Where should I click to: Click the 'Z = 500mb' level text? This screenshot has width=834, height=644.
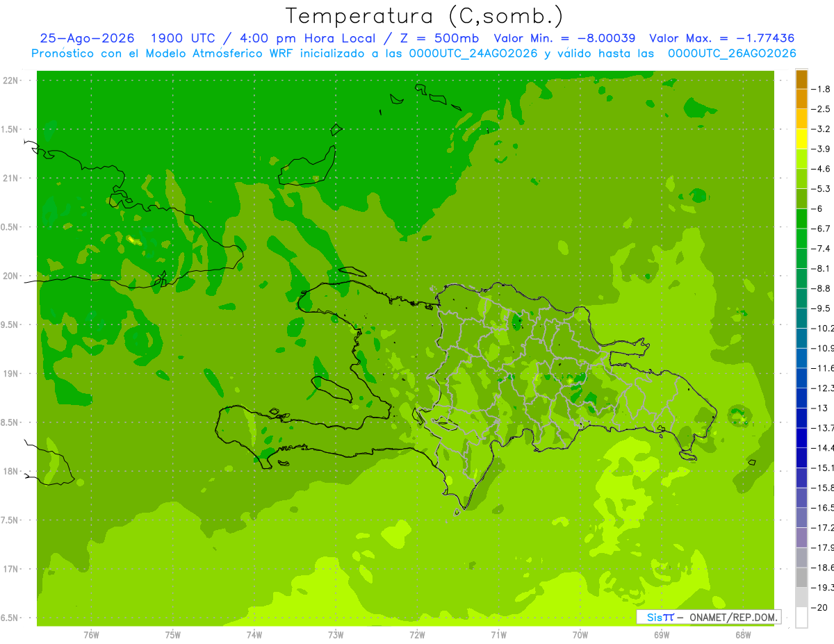tap(439, 38)
